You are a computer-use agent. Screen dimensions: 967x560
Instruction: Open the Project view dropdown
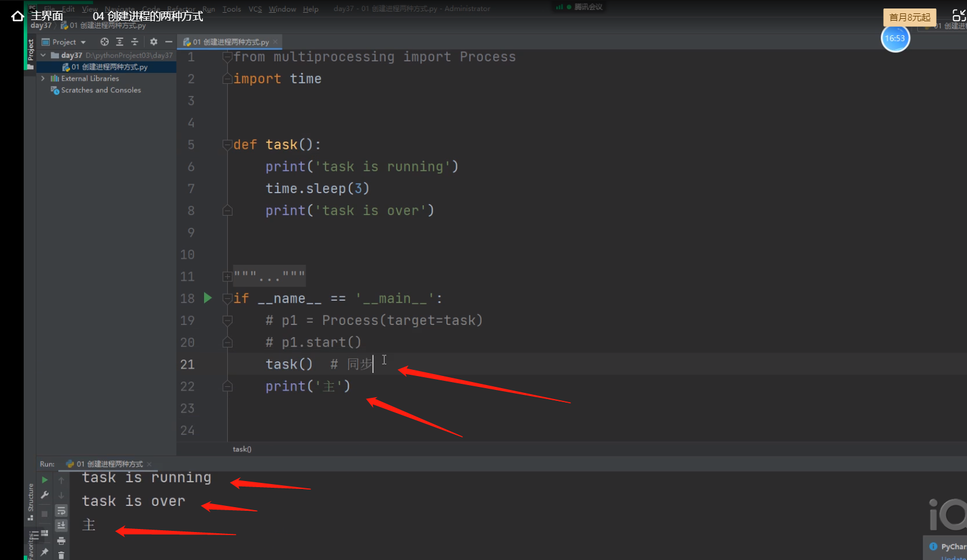(x=64, y=42)
